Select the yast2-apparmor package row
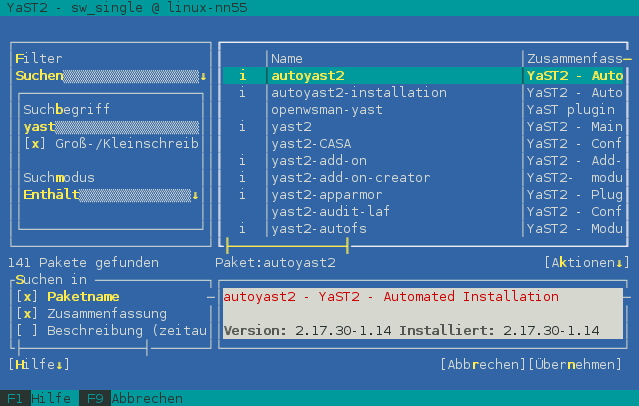Screen dimensions: 639x406 (423, 195)
